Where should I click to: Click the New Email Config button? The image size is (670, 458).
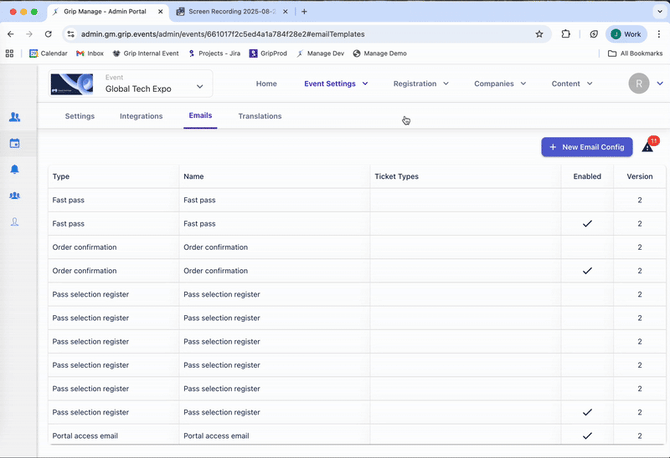587,147
